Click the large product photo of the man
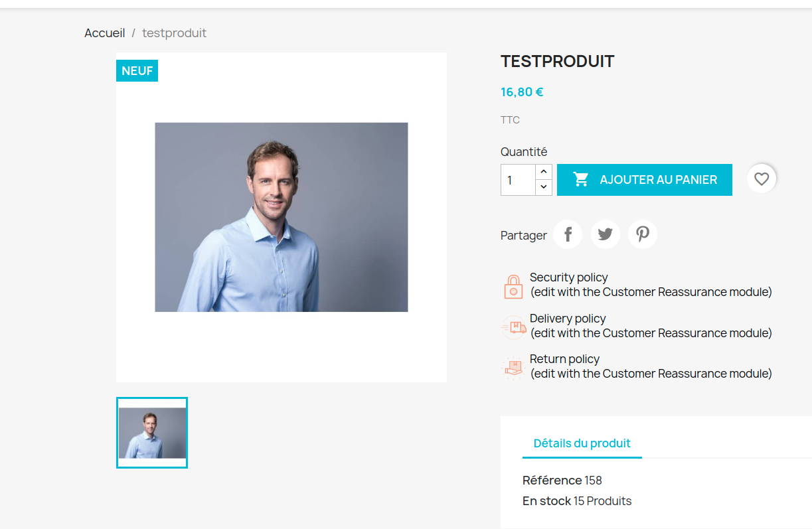 pyautogui.click(x=282, y=216)
